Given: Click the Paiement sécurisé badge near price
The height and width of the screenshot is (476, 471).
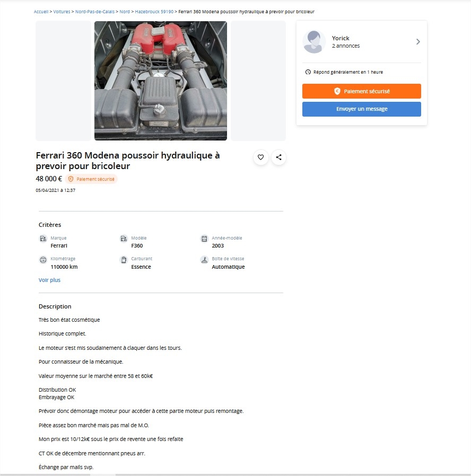Looking at the screenshot, I should (91, 179).
